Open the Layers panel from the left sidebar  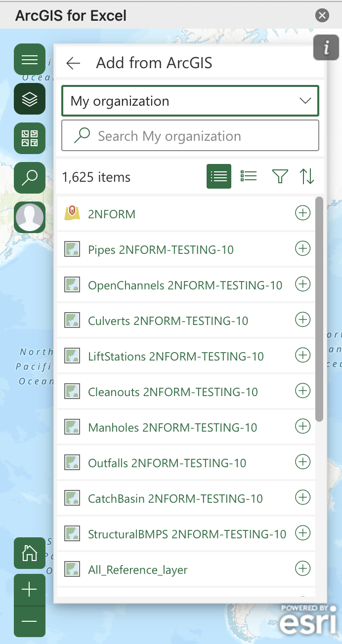tap(30, 99)
